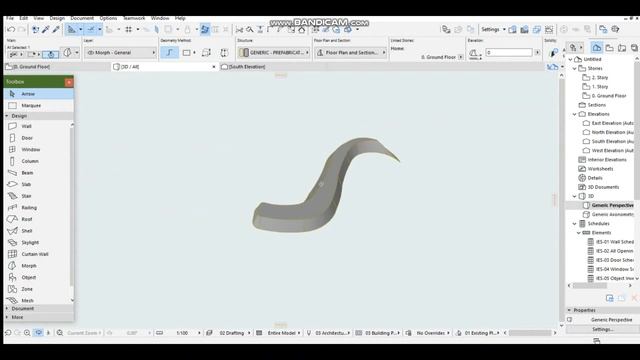Screen dimensions: 640x360
Task: Open the Morph - General layer dropdown
Action: click(x=120, y=53)
